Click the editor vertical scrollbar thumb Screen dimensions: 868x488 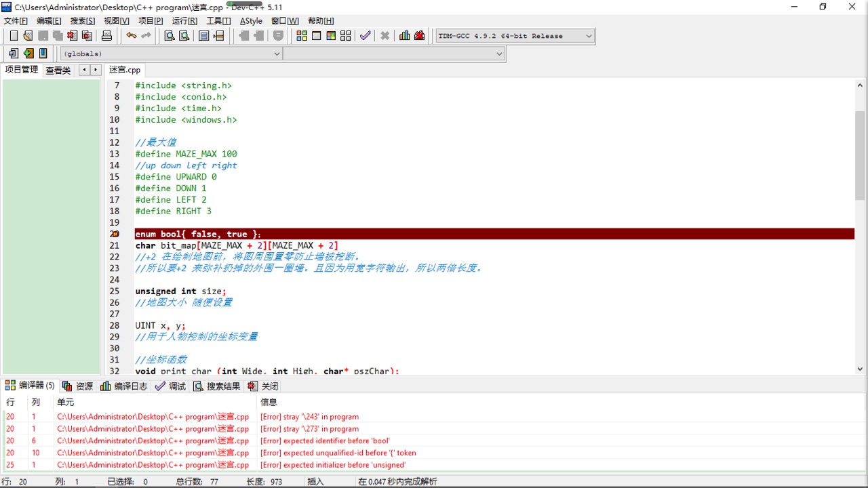[860, 156]
